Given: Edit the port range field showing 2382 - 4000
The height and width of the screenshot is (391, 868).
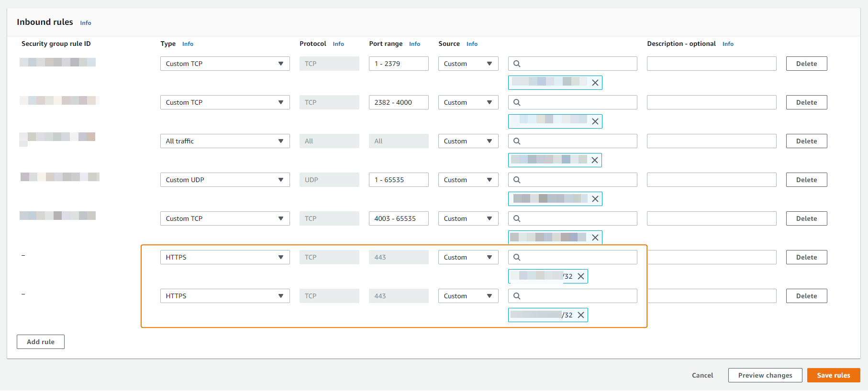Looking at the screenshot, I should pyautogui.click(x=398, y=102).
